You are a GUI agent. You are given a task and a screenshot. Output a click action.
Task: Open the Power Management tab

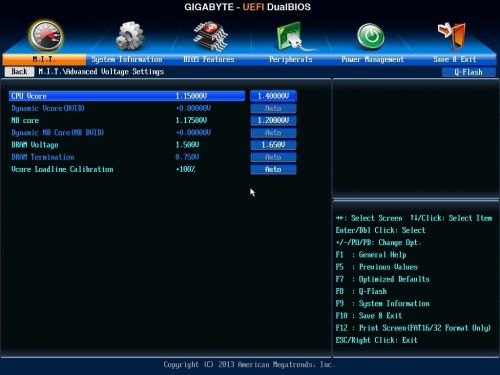(x=373, y=59)
